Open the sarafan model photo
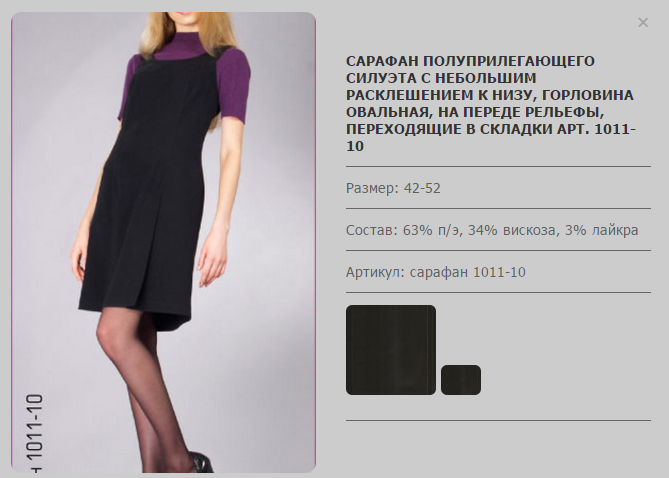This screenshot has height=478, width=669. pyautogui.click(x=163, y=242)
